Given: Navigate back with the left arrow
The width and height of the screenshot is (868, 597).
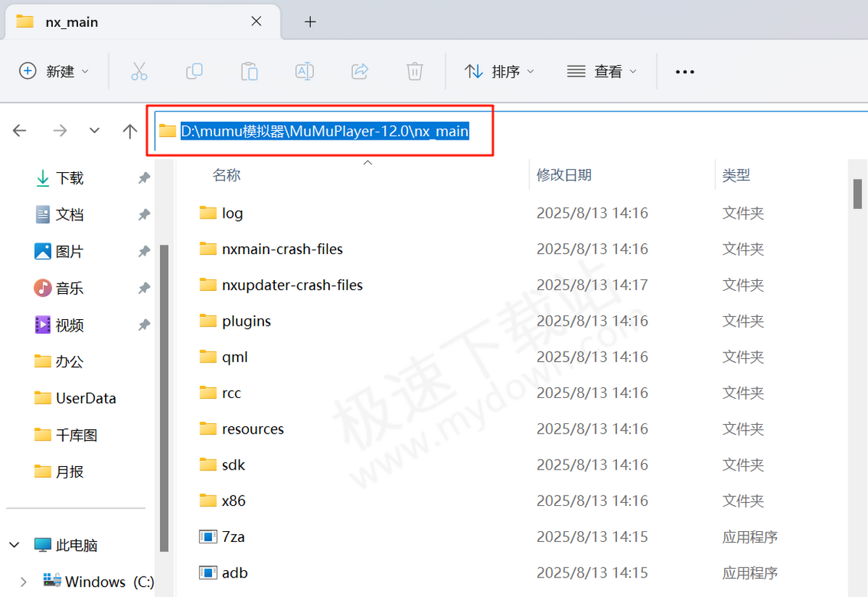Looking at the screenshot, I should [20, 130].
